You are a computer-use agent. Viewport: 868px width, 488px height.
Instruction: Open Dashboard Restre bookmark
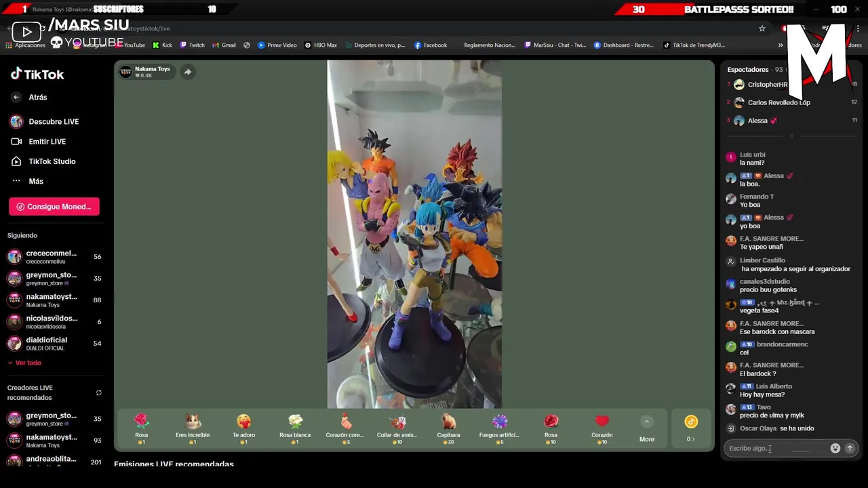623,45
